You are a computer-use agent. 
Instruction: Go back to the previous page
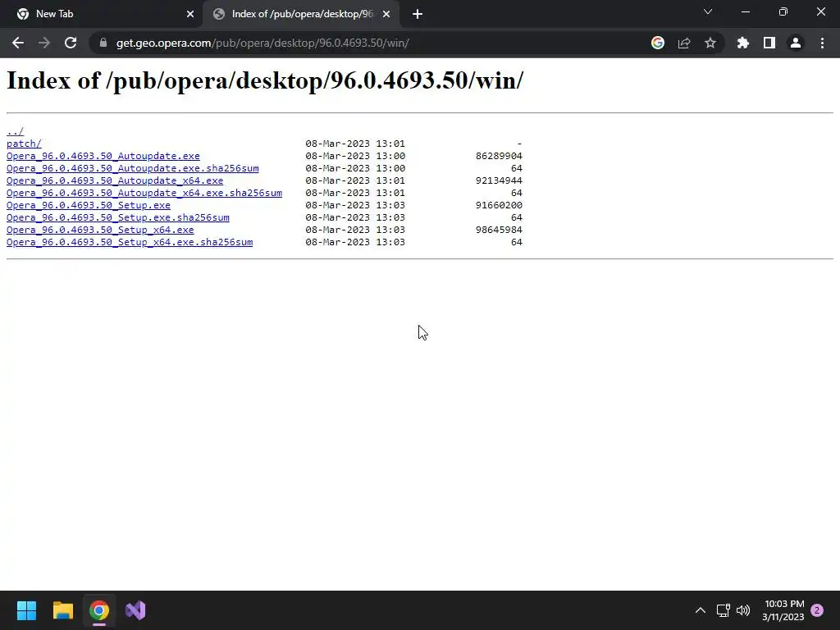point(18,43)
